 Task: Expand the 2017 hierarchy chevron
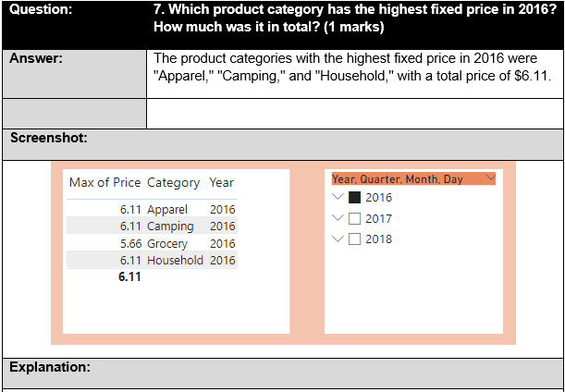point(338,218)
